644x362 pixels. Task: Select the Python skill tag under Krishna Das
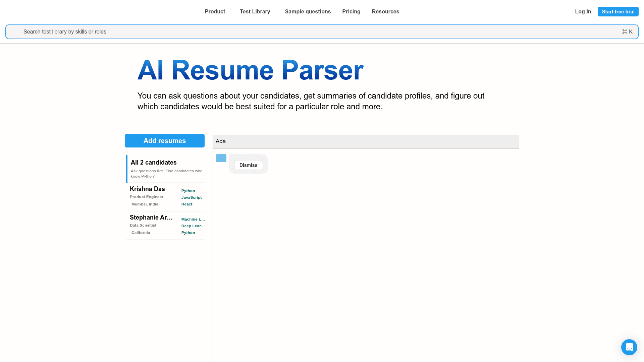click(x=188, y=191)
